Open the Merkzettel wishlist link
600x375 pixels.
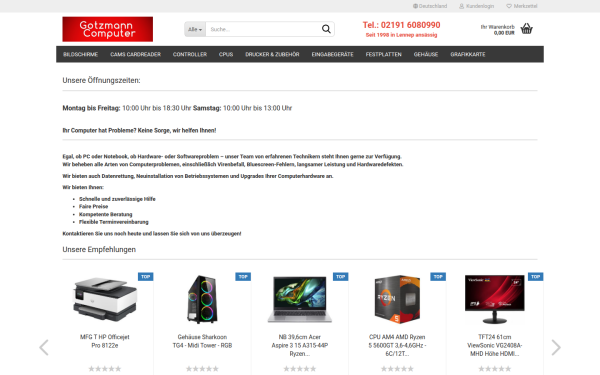point(525,6)
